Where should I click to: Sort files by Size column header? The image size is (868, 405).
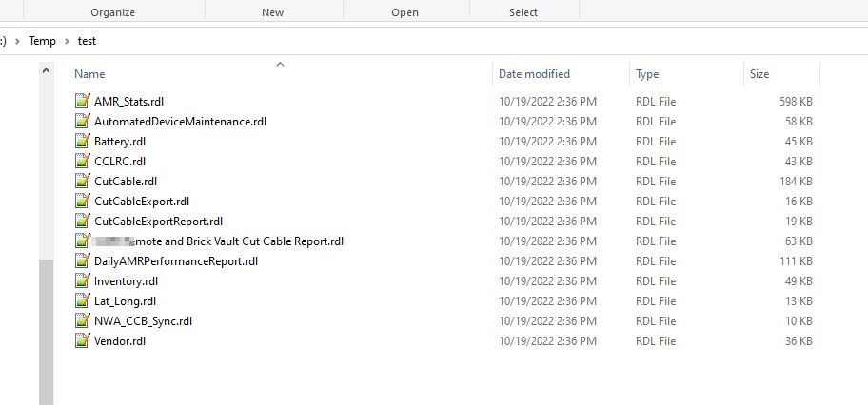pos(759,74)
